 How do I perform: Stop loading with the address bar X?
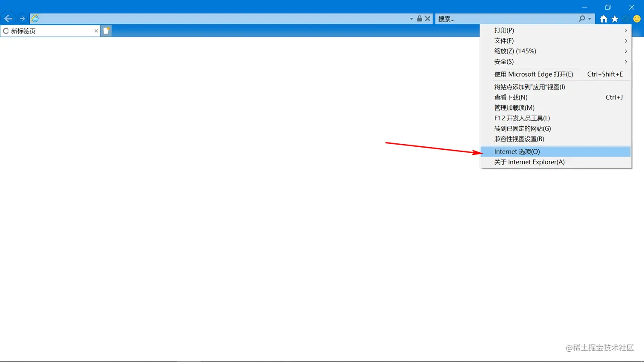click(428, 19)
